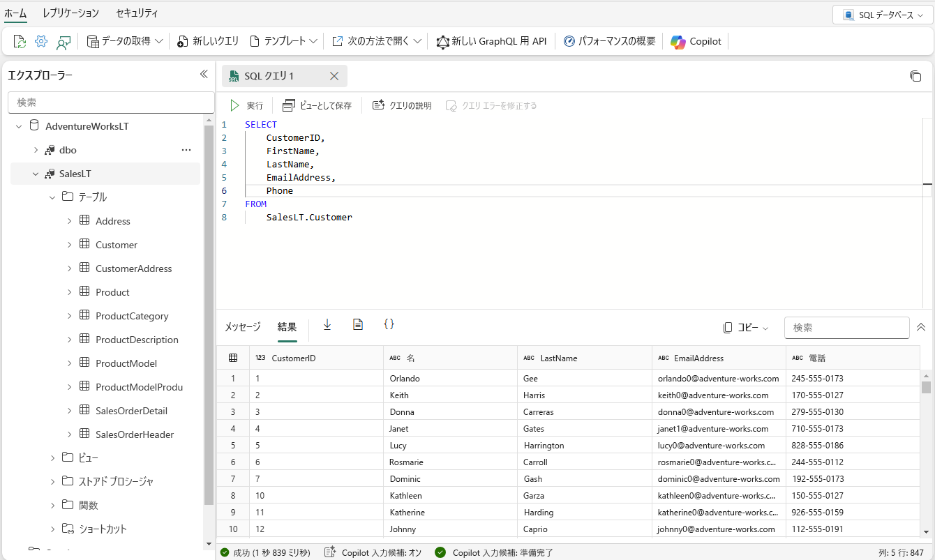Click the new GraphQL API icon
The width and height of the screenshot is (935, 560).
coord(443,42)
